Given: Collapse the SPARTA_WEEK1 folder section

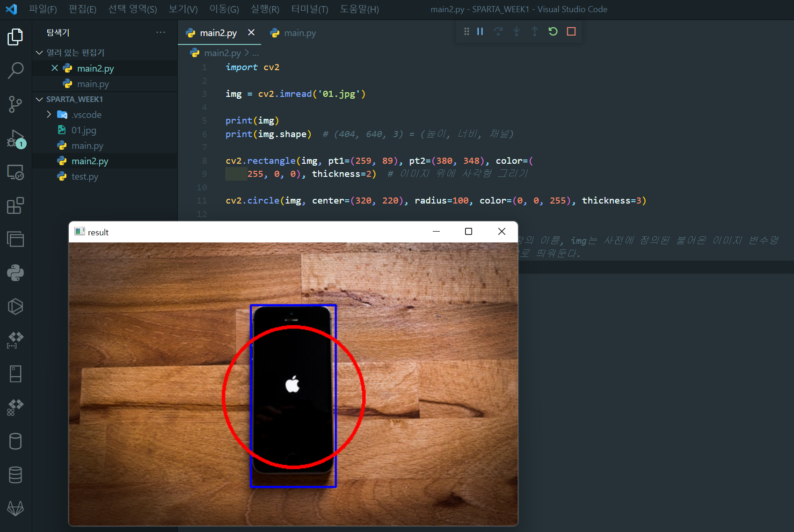Looking at the screenshot, I should coord(39,99).
